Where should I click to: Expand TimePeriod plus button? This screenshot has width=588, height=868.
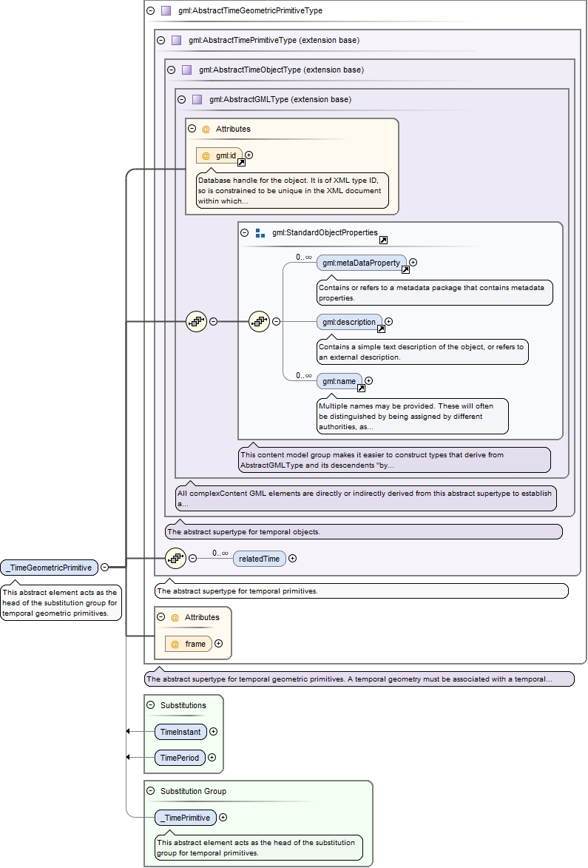point(212,757)
